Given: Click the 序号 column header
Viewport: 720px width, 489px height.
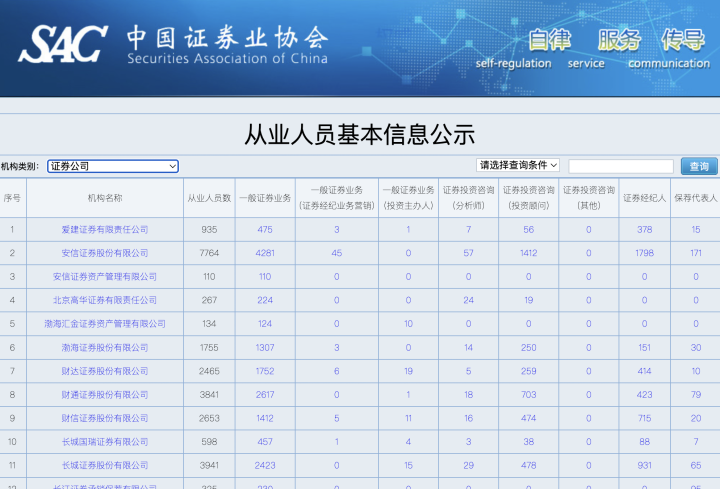Looking at the screenshot, I should 12,198.
